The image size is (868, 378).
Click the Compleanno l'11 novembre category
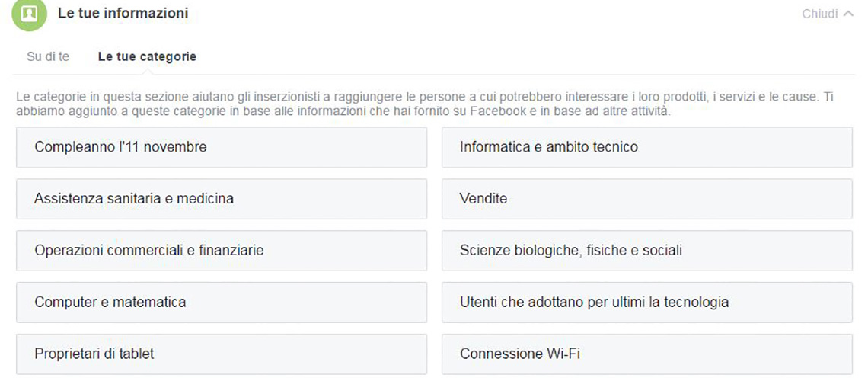tap(222, 147)
